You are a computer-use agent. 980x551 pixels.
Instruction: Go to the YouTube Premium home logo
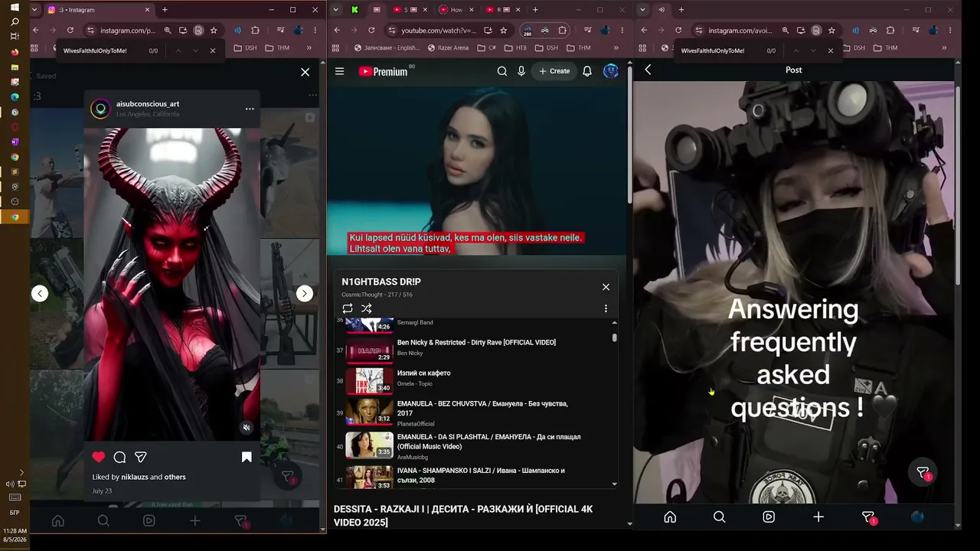[x=383, y=71]
